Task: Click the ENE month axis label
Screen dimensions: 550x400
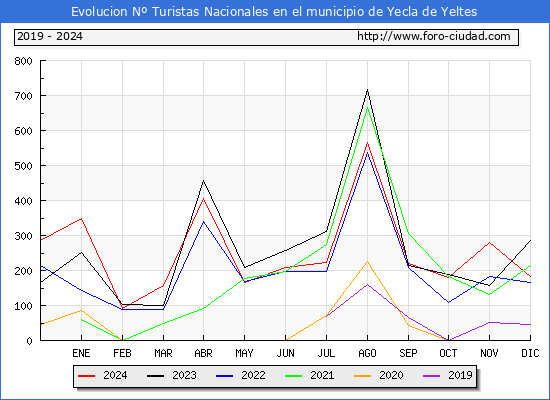Action: pyautogui.click(x=81, y=353)
